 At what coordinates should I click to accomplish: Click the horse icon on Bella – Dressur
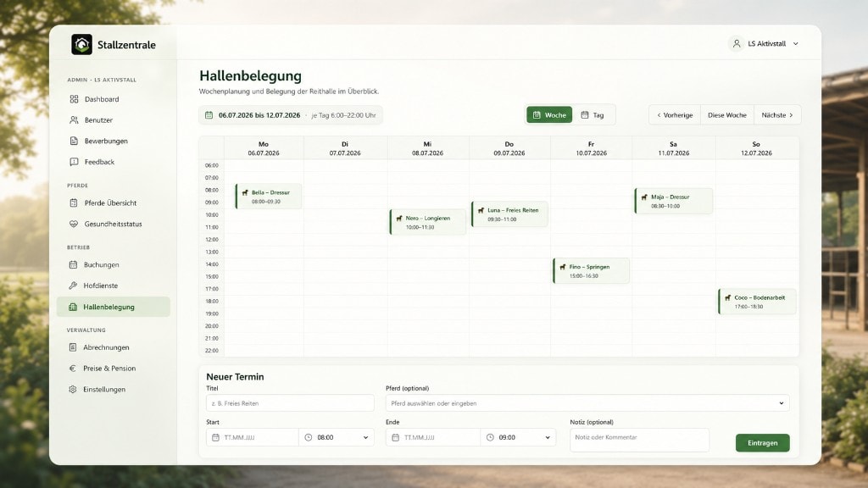point(245,192)
